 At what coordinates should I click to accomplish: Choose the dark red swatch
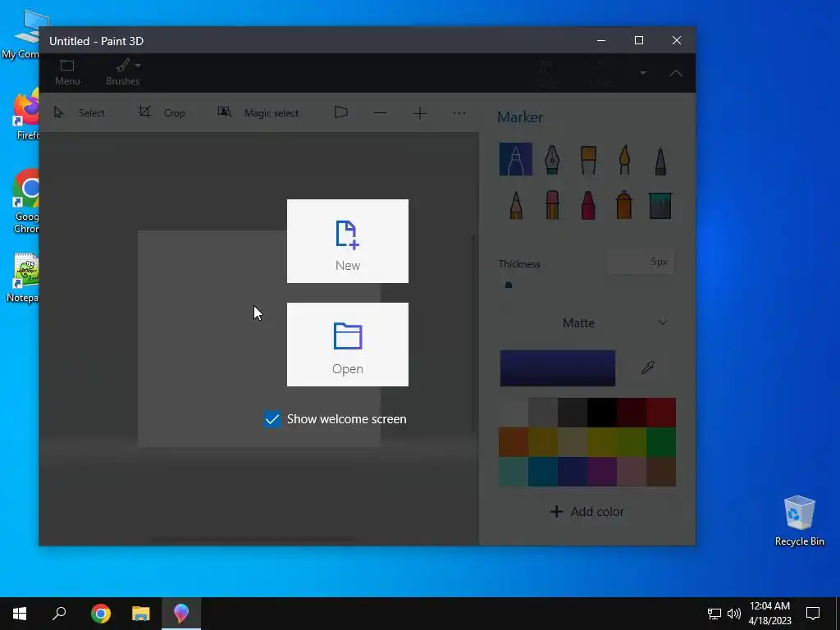click(631, 412)
